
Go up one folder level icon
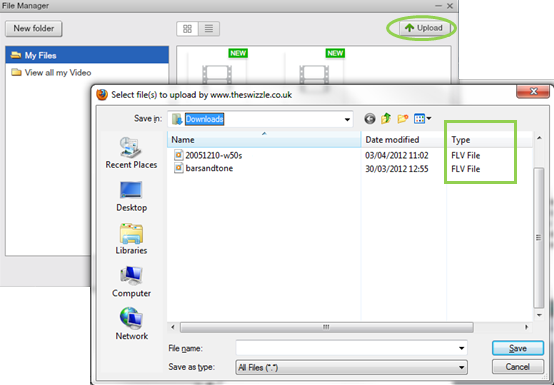pos(386,118)
